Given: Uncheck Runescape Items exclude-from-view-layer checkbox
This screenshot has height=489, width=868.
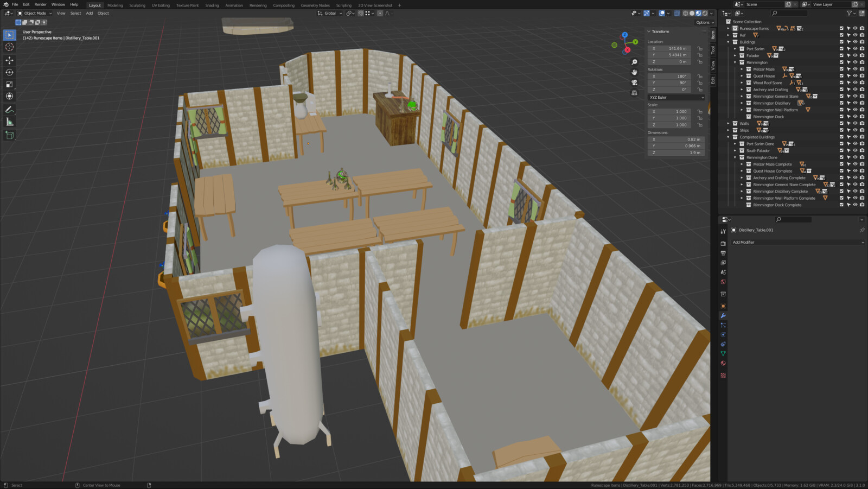Looking at the screenshot, I should pos(841,28).
